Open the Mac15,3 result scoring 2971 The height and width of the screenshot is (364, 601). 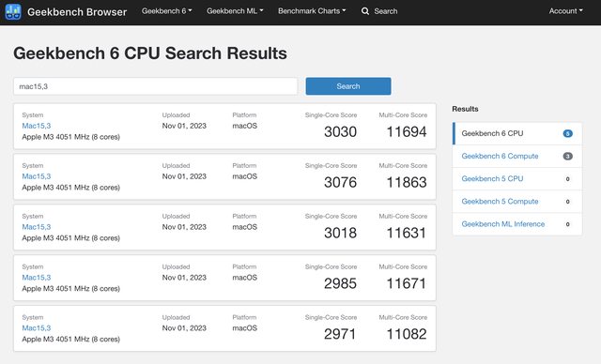point(36,327)
